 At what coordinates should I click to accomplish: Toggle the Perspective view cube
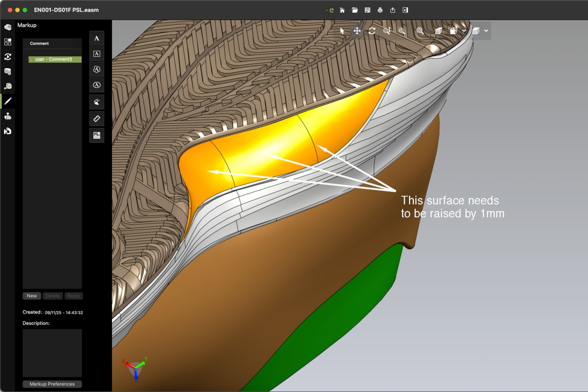pos(438,31)
